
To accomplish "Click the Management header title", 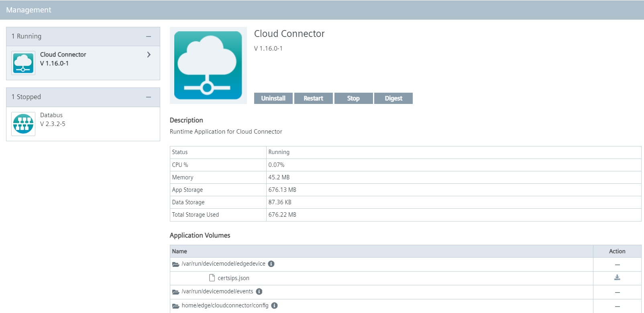I will click(x=29, y=10).
